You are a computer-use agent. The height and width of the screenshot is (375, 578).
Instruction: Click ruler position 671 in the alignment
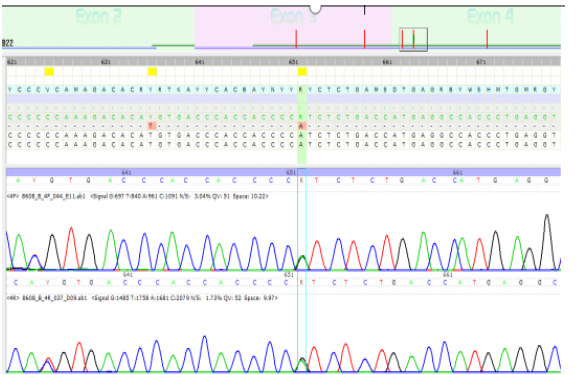(x=481, y=62)
